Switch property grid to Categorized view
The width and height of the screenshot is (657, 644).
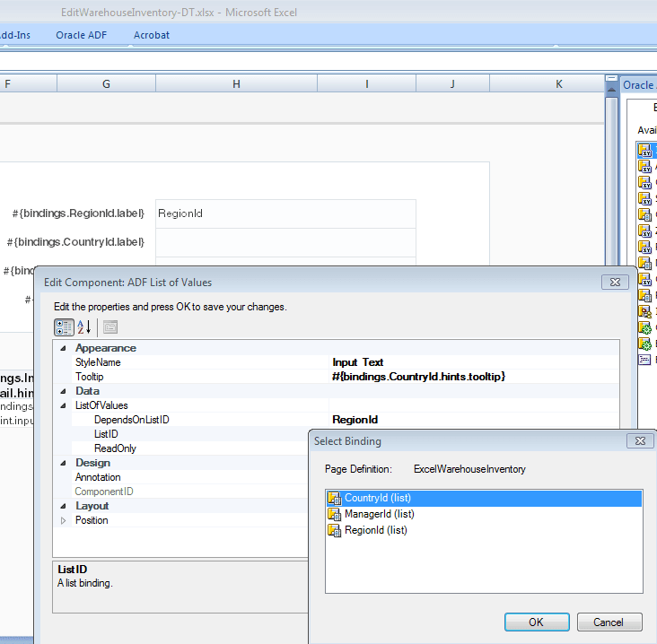(64, 327)
